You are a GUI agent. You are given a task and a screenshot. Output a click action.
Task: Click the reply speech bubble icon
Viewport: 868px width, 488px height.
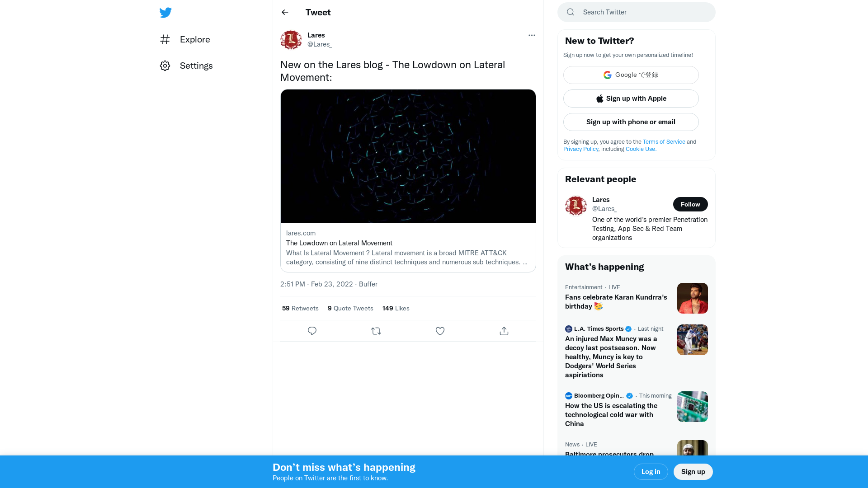[x=312, y=331]
